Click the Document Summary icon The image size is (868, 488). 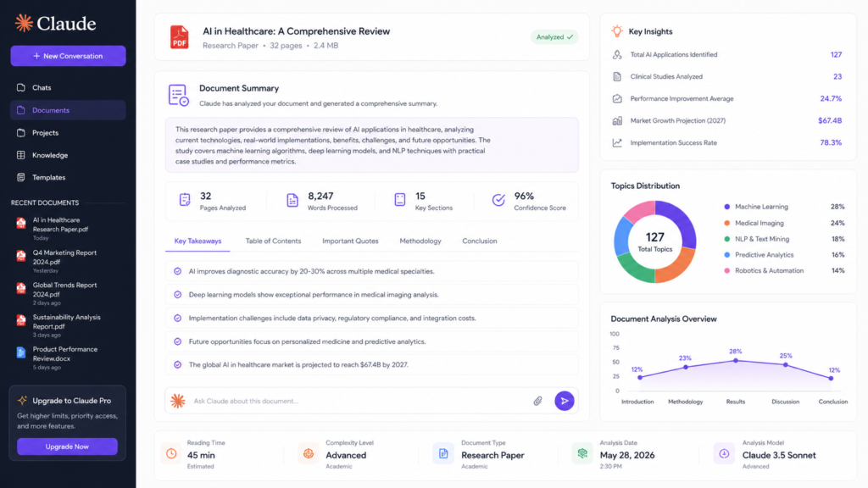tap(178, 95)
